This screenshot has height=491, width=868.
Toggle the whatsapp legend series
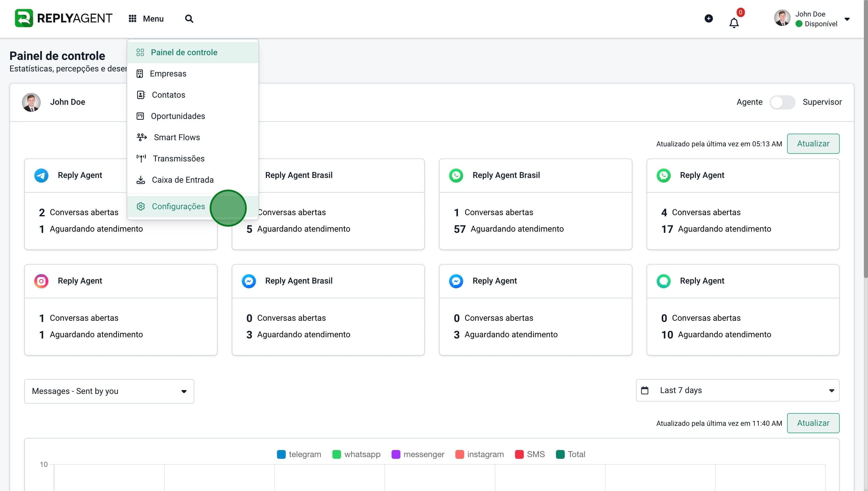356,454
